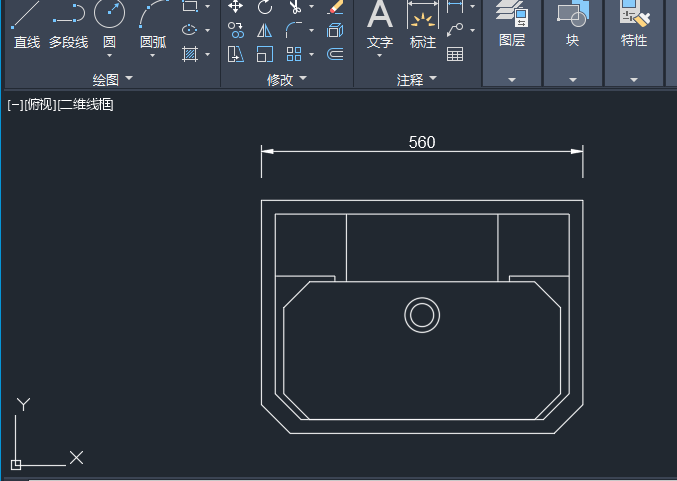Screen dimensions: 677x481
Task: Select the 560 dimension text
Action: click(422, 142)
